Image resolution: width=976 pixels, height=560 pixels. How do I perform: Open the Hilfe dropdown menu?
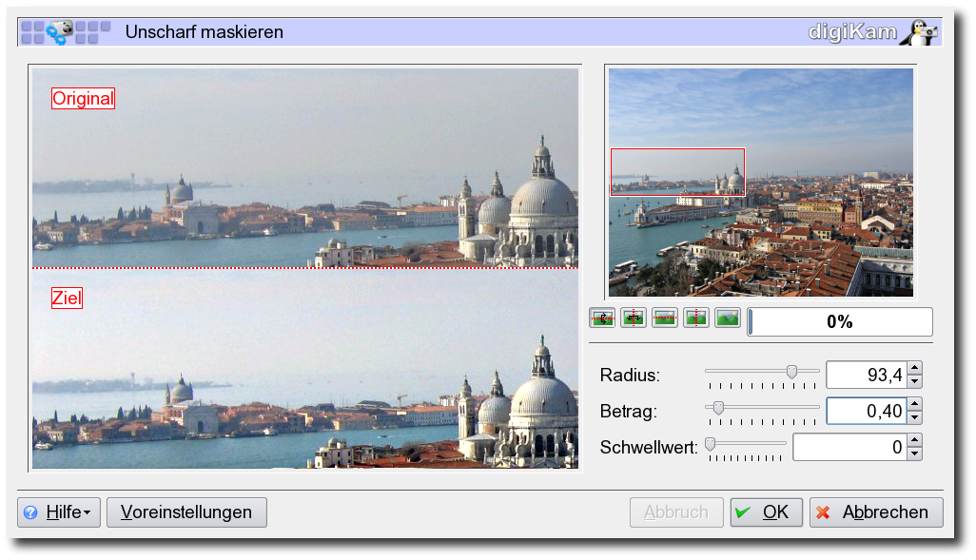click(59, 512)
